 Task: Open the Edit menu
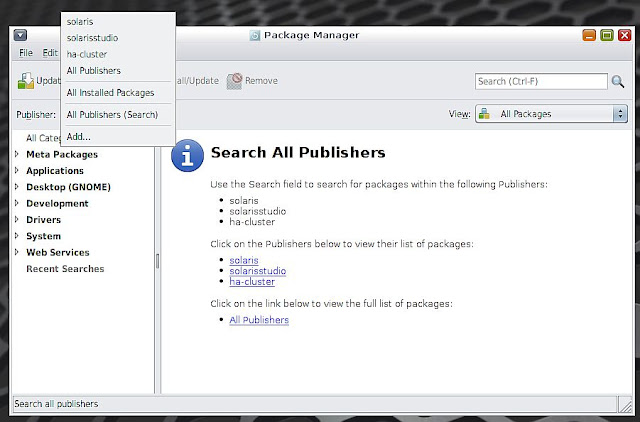(x=50, y=53)
